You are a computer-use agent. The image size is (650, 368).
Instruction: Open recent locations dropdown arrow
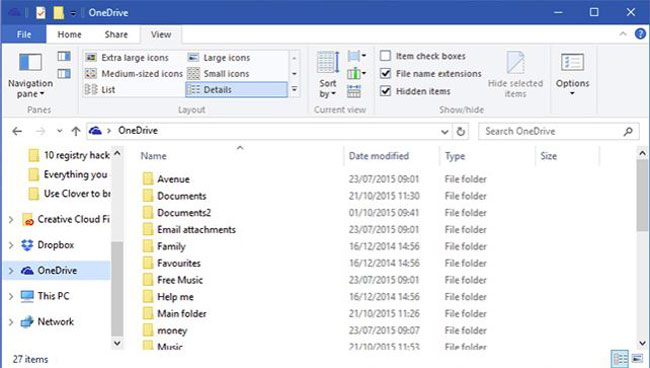[59, 131]
